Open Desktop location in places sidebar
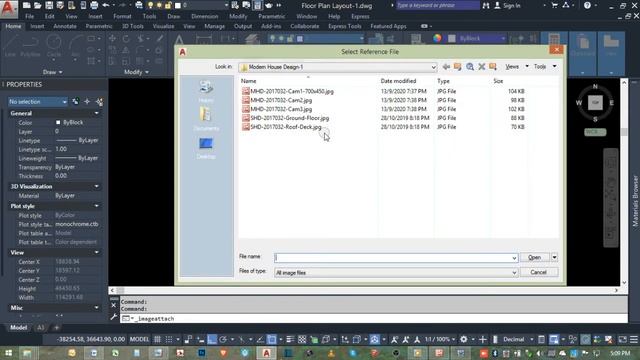This screenshot has width=640, height=360. coord(206,148)
